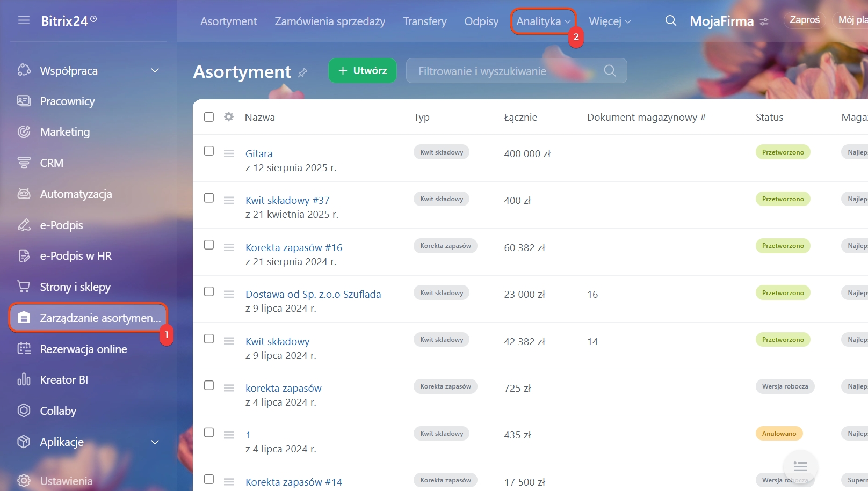Expand the Współpraca sidebar section

click(155, 71)
